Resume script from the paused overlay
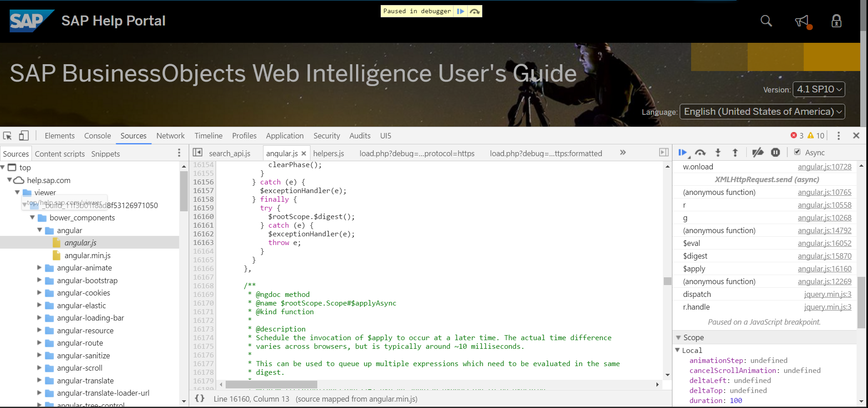This screenshot has width=868, height=408. tap(460, 11)
